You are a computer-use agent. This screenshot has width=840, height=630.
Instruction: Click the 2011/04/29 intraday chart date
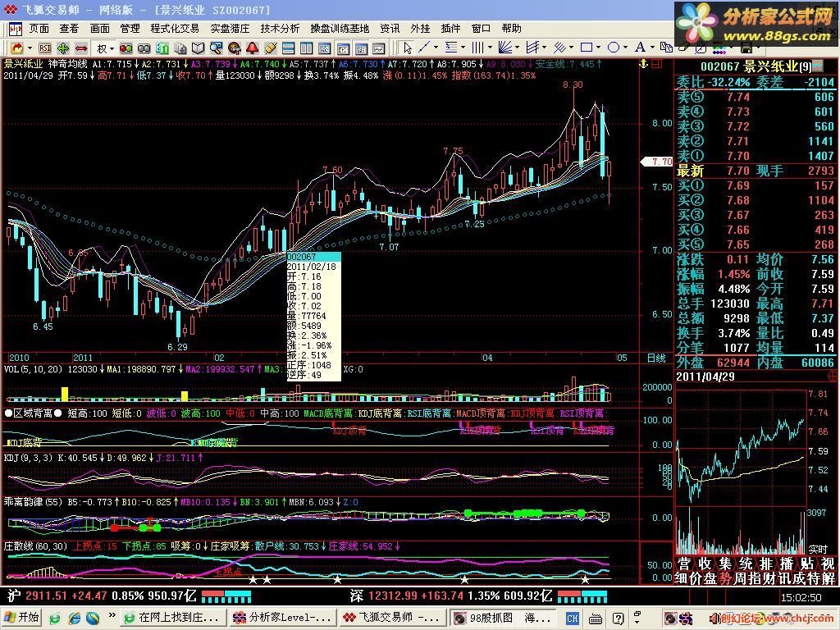(705, 377)
